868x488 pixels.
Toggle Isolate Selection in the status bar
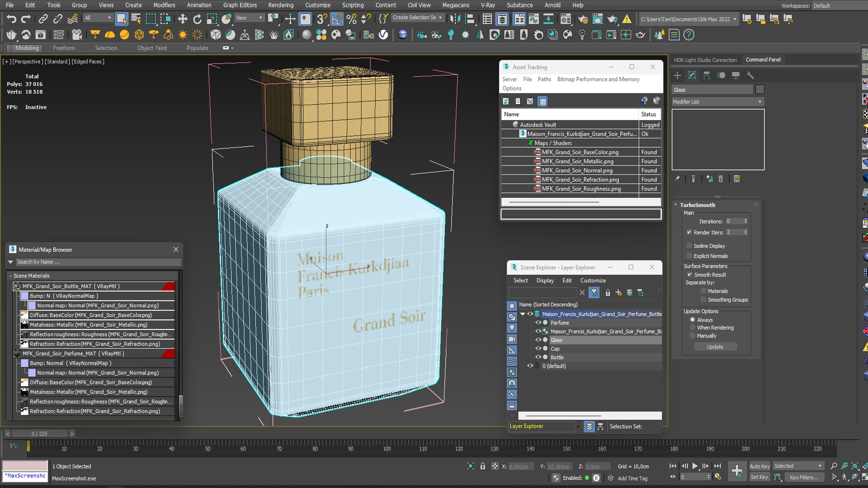pos(471,466)
